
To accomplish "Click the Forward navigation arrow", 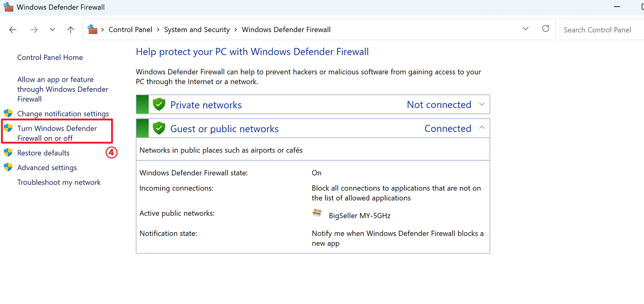I will click(34, 30).
